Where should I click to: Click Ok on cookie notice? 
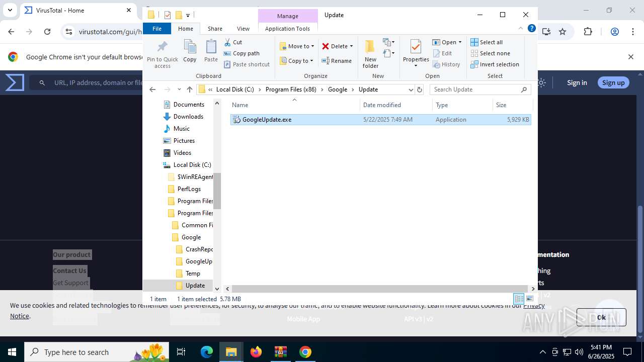coord(601,317)
